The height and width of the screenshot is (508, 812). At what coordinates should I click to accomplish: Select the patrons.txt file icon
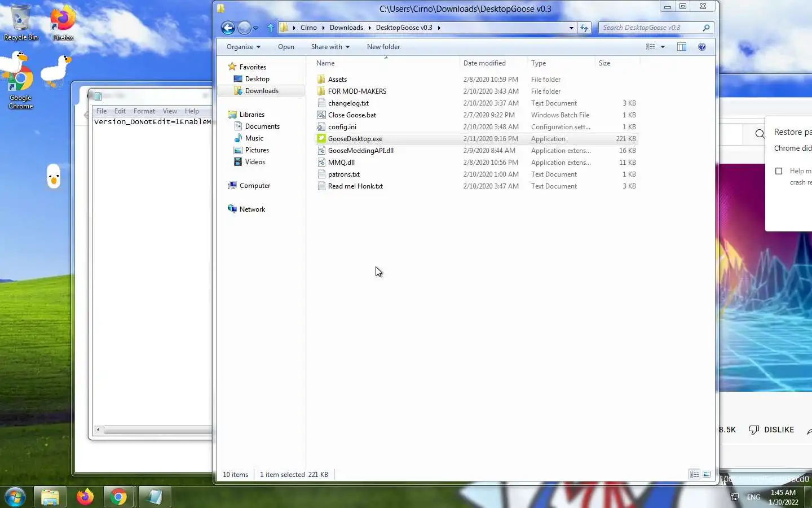[321, 174]
